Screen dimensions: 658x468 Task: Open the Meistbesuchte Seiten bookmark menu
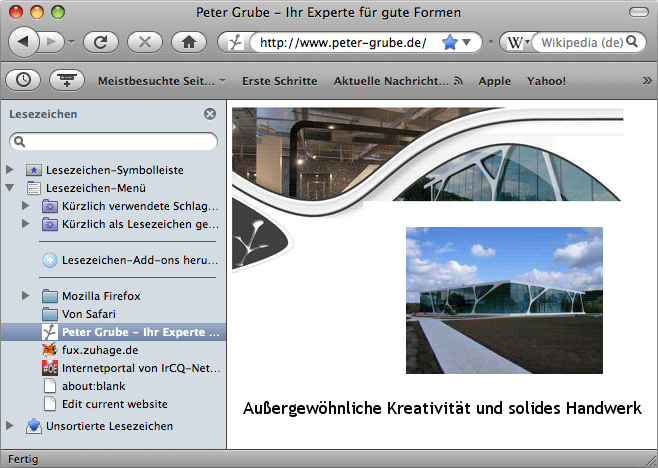point(162,81)
